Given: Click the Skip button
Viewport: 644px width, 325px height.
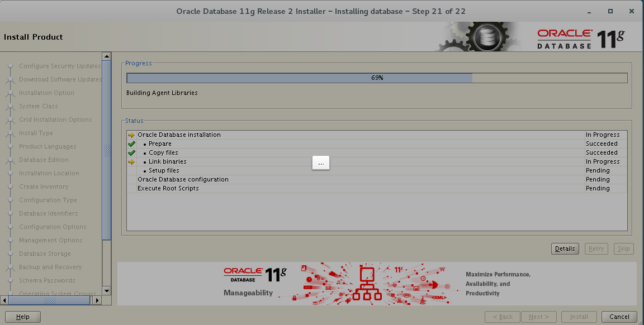Looking at the screenshot, I should coord(623,248).
